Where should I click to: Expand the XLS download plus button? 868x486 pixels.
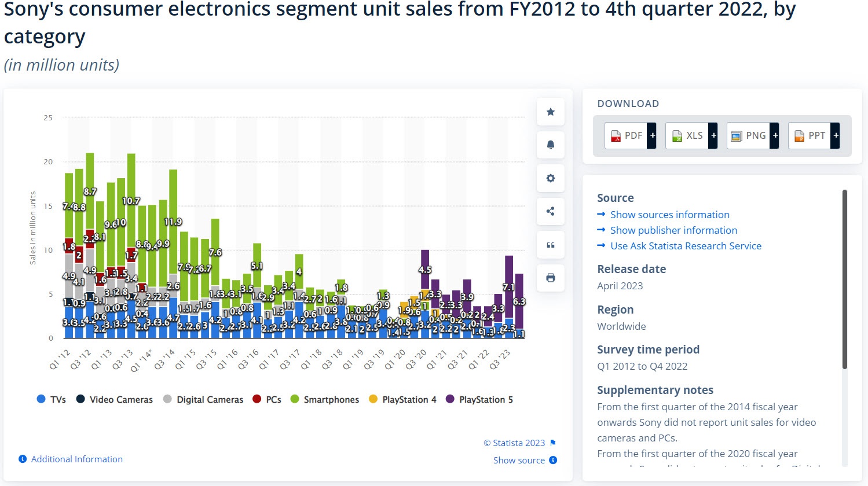tap(713, 136)
